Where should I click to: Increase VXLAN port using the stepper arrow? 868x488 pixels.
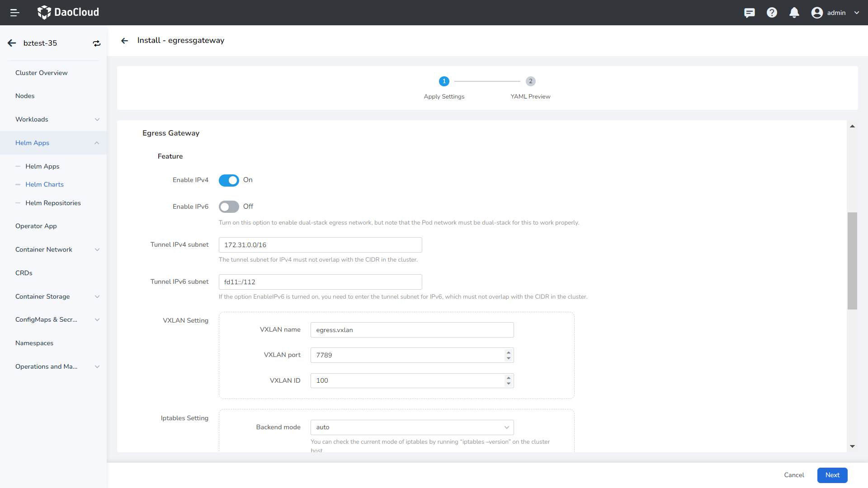[x=508, y=352]
